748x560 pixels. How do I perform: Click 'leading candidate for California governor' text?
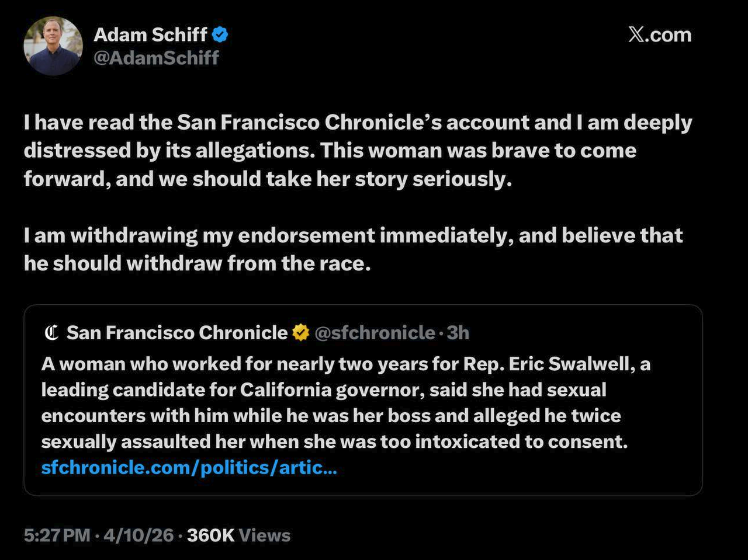tap(233, 390)
